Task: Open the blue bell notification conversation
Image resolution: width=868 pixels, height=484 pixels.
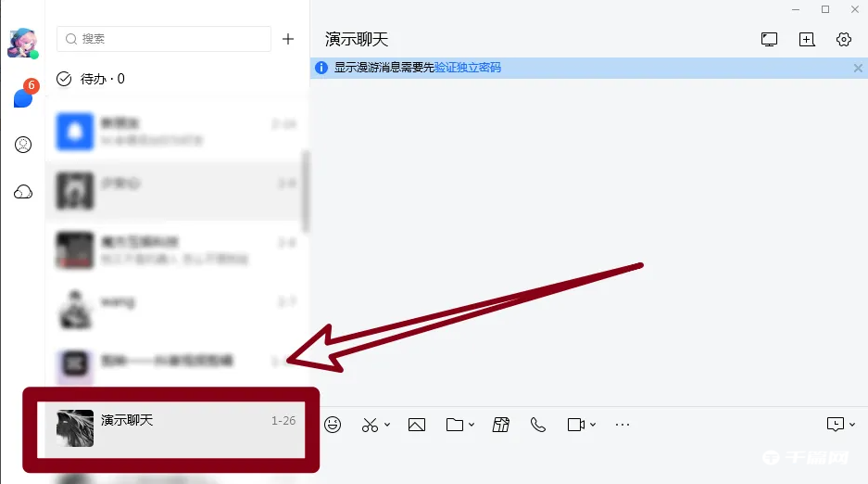Action: click(177, 132)
